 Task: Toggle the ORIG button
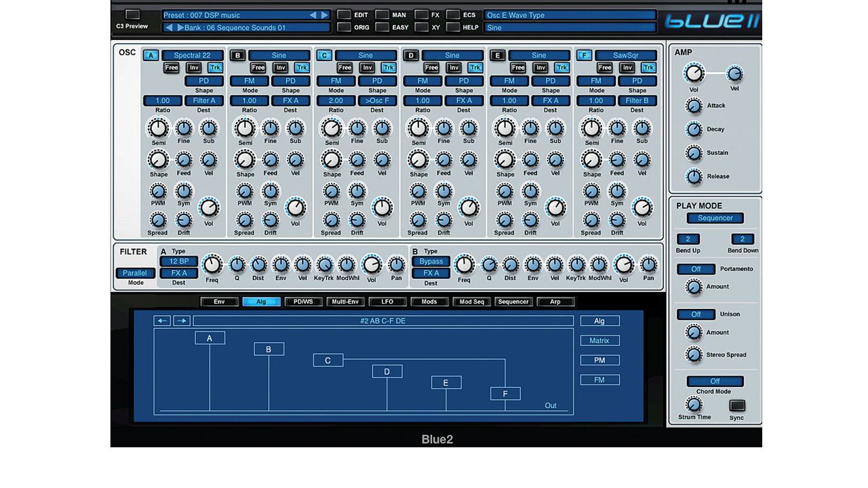tap(344, 27)
